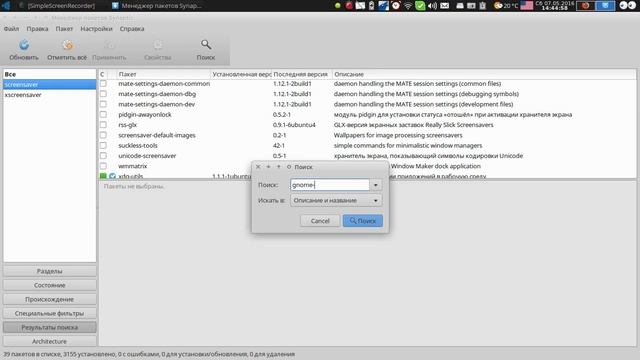Switch to the second workspace in the pager

[605, 6]
